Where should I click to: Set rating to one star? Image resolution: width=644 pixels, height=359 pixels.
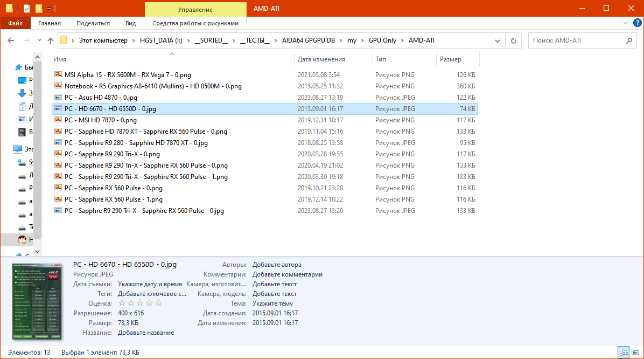coord(122,303)
